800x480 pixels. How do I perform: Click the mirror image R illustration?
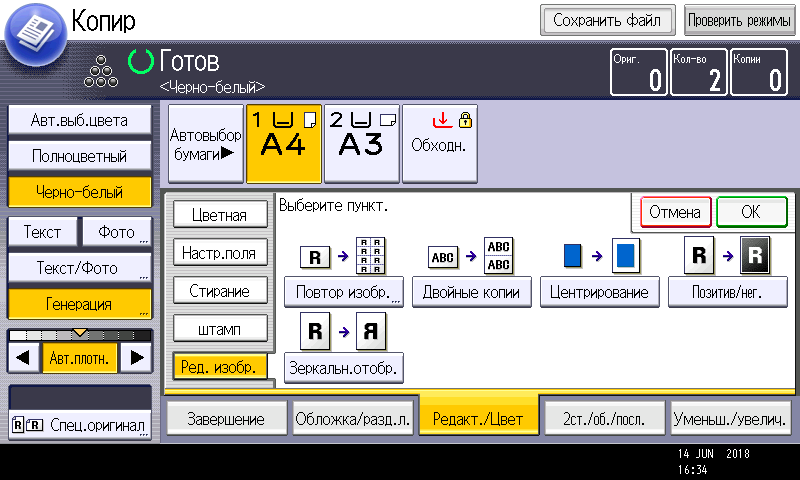(343, 332)
